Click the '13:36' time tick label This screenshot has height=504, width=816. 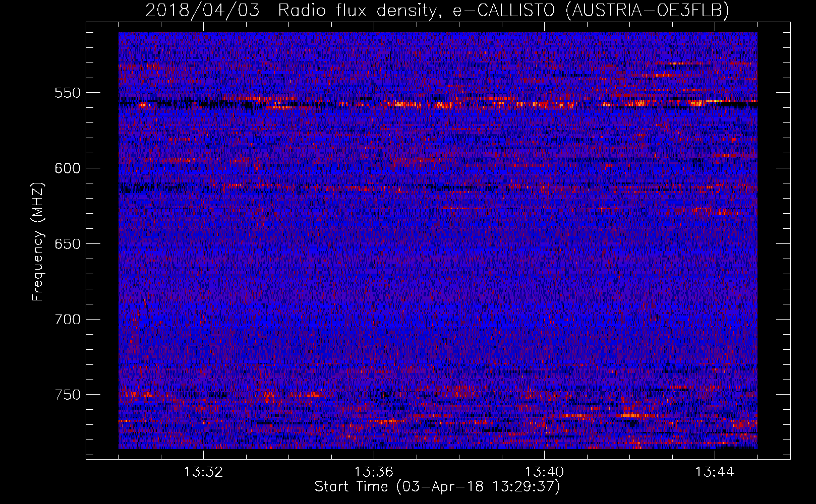[x=374, y=472]
